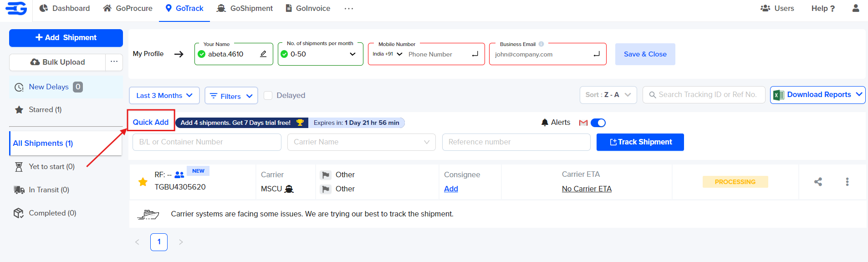Viewport: 868px width, 262px height.
Task: Click the shared users icon beside RF
Action: tap(179, 175)
